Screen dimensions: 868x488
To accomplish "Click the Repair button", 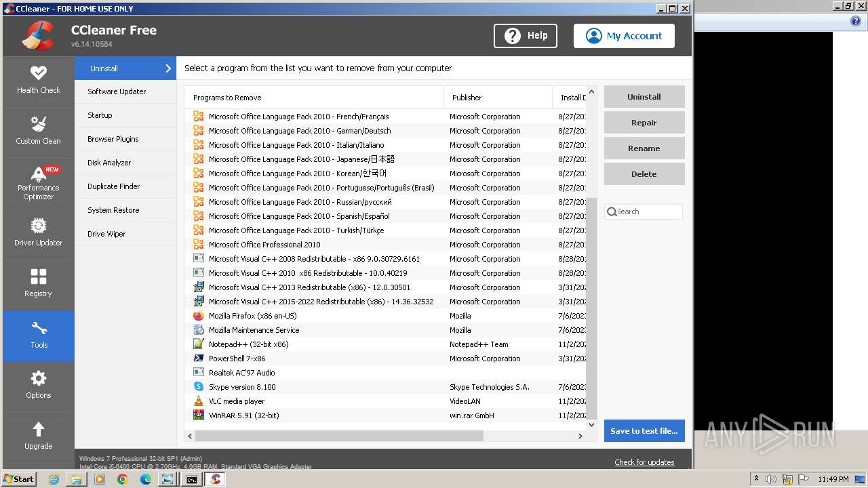I will [x=644, y=123].
